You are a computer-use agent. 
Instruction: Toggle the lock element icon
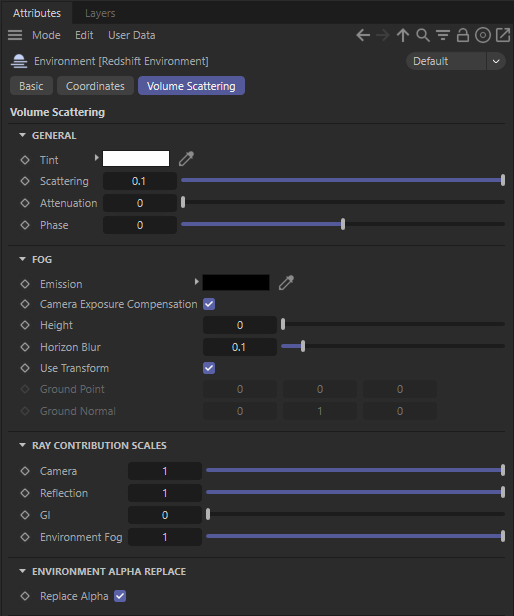463,35
